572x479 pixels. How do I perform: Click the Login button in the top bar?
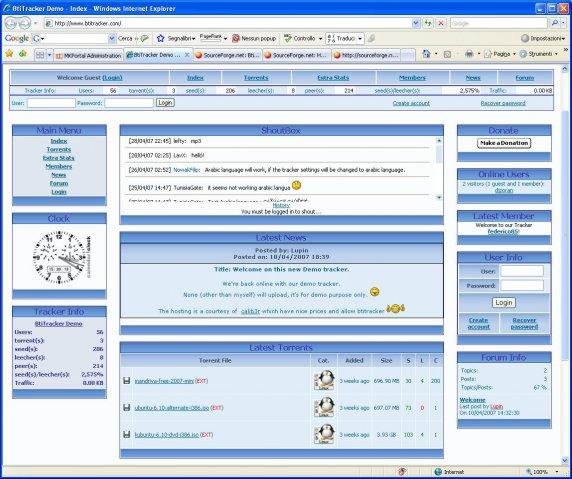tap(165, 103)
